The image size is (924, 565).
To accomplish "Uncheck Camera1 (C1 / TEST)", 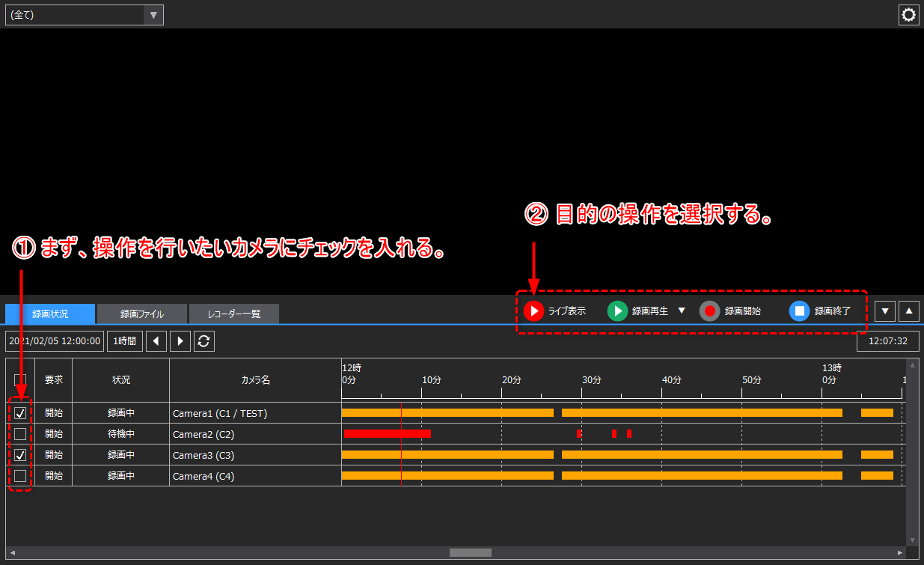I will [20, 412].
